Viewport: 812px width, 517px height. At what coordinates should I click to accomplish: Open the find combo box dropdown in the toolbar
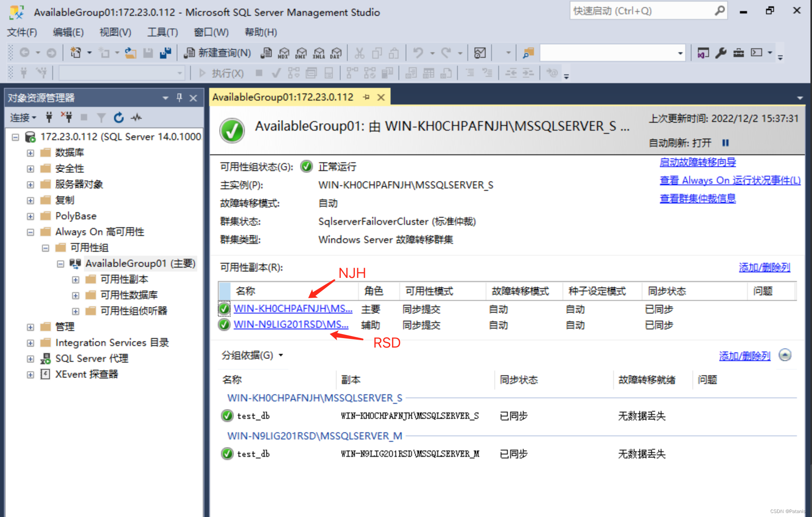[680, 53]
